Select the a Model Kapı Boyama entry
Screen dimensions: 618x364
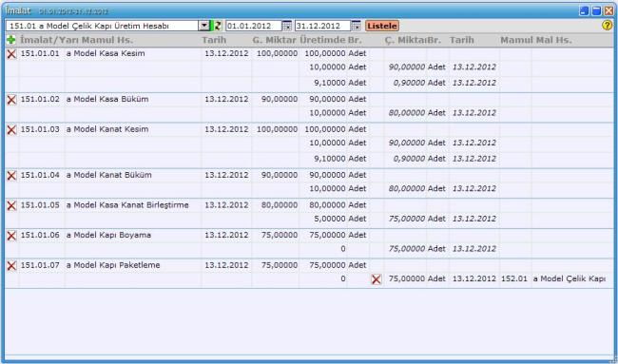[108, 235]
